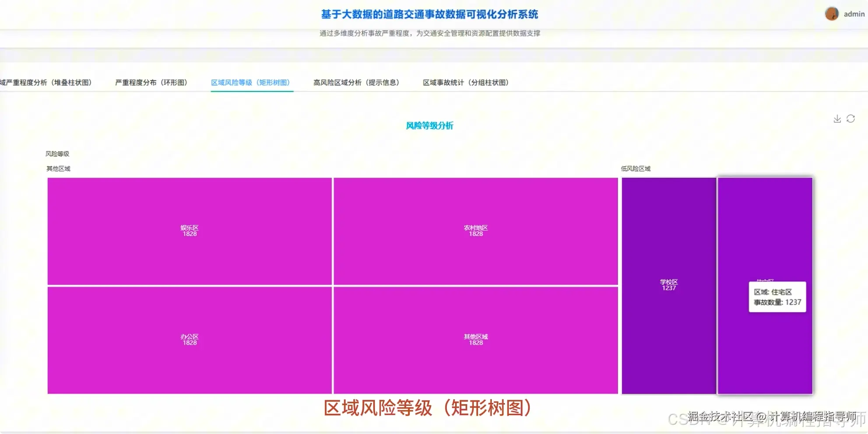868x434 pixels.
Task: Click the download chart icon
Action: pos(837,118)
